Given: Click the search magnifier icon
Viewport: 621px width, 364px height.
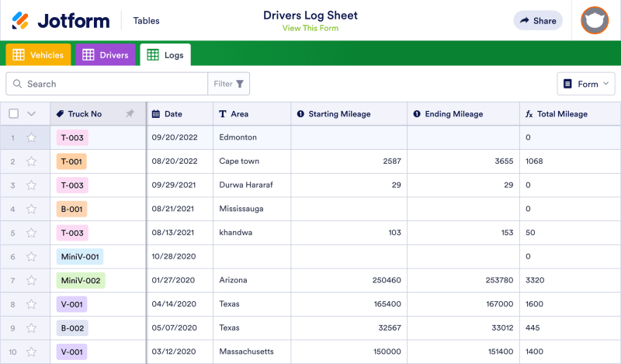Looking at the screenshot, I should [x=17, y=84].
